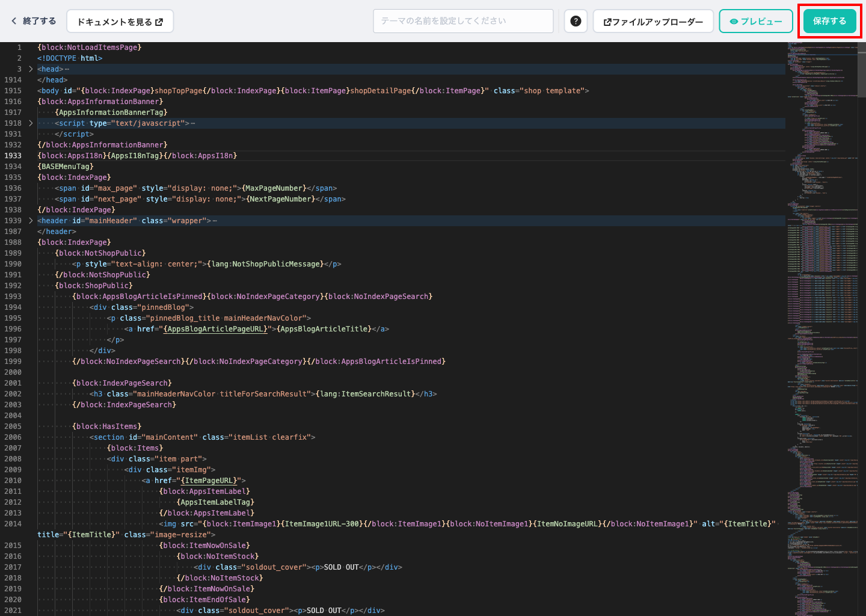
Task: Focus the theme name input field
Action: 463,21
